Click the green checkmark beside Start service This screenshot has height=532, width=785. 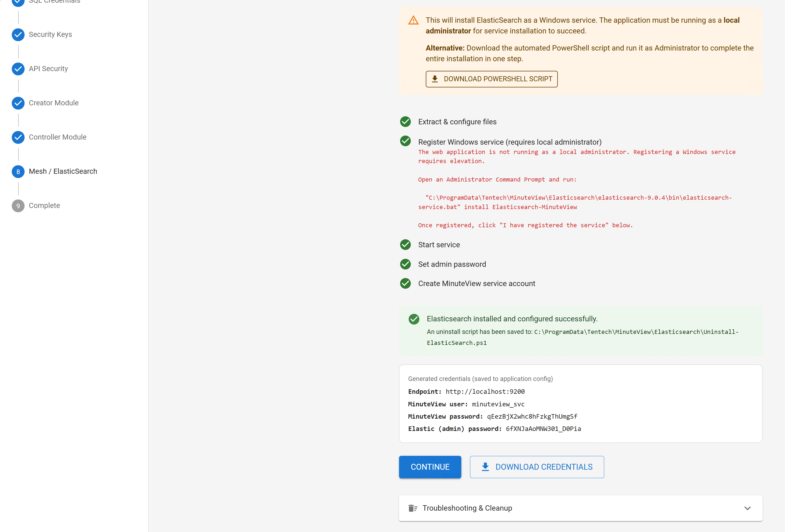pyautogui.click(x=405, y=245)
